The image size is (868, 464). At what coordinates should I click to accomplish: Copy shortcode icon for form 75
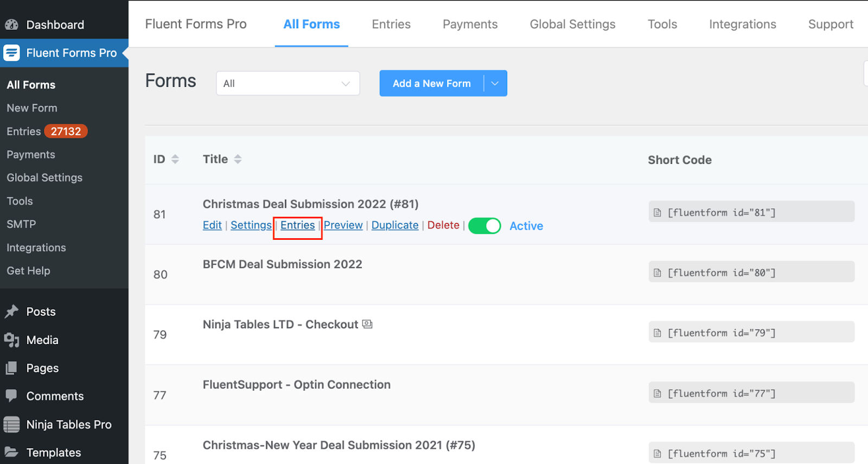pyautogui.click(x=658, y=454)
